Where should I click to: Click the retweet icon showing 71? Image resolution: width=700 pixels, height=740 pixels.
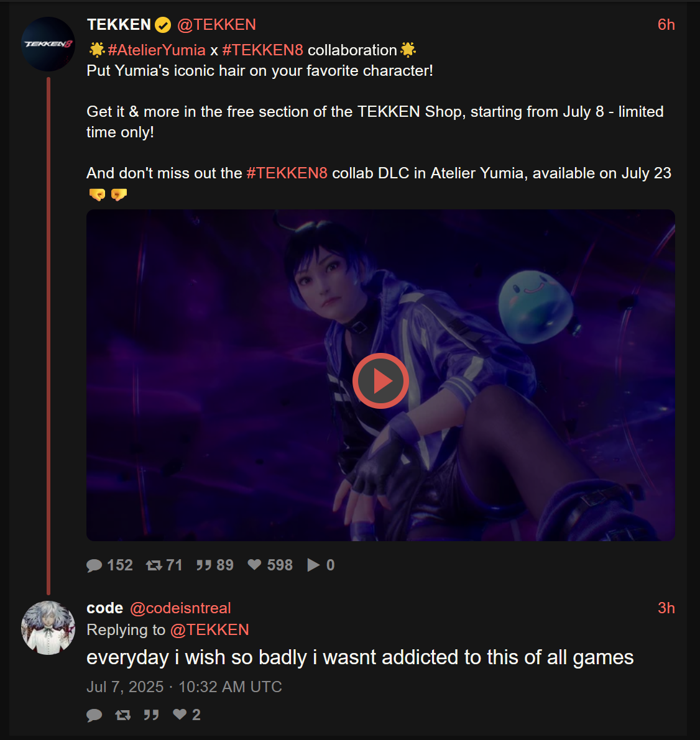(x=154, y=565)
